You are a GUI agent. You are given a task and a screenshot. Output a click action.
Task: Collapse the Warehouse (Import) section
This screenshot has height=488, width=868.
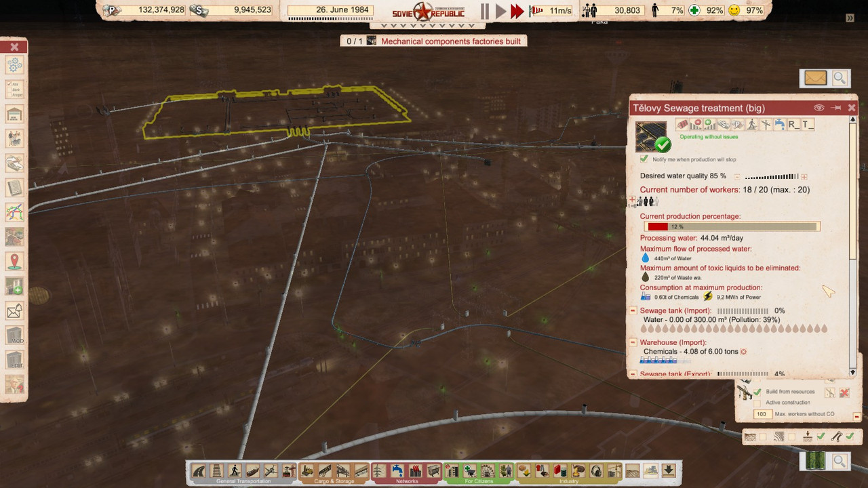pyautogui.click(x=633, y=342)
